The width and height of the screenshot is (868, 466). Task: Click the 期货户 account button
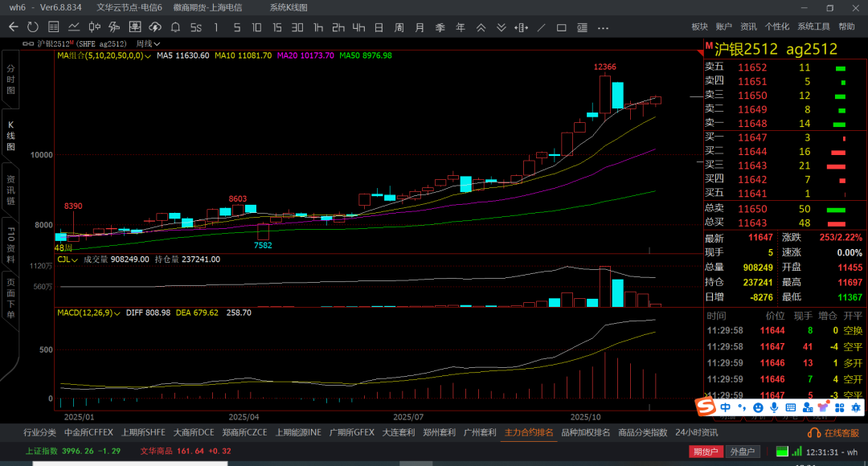706,452
